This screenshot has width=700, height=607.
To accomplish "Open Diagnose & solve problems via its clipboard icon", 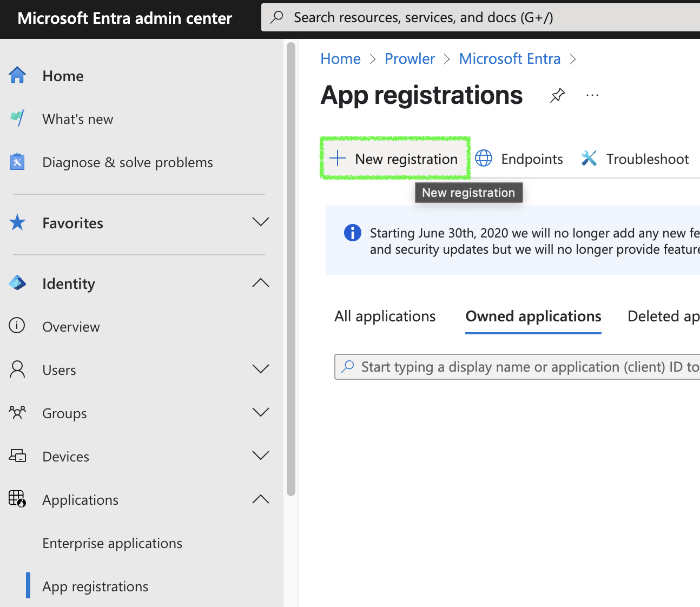I will (x=17, y=161).
